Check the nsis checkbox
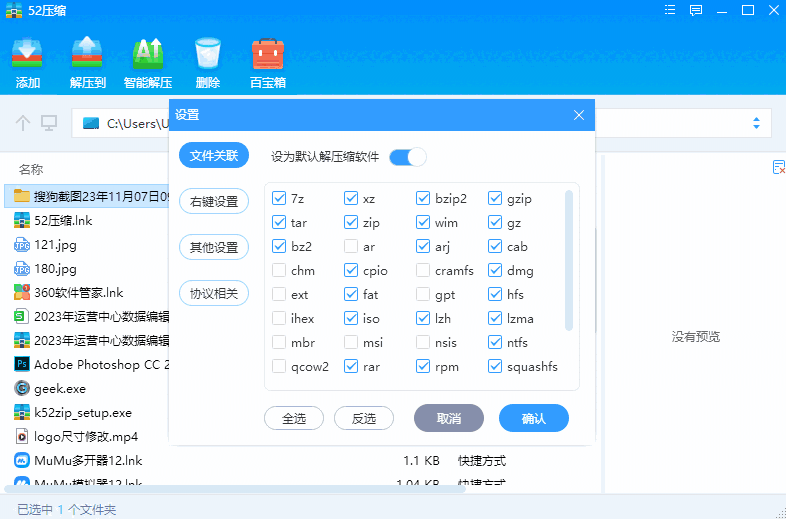 (423, 342)
